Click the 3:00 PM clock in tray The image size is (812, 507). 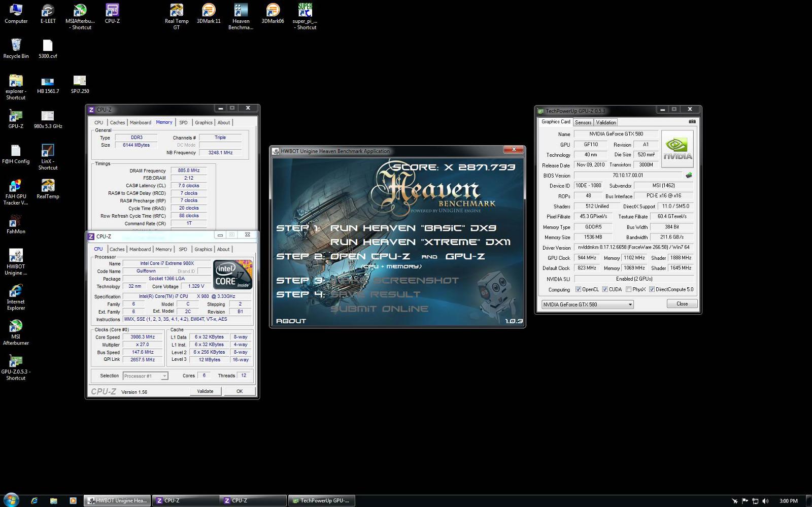788,501
